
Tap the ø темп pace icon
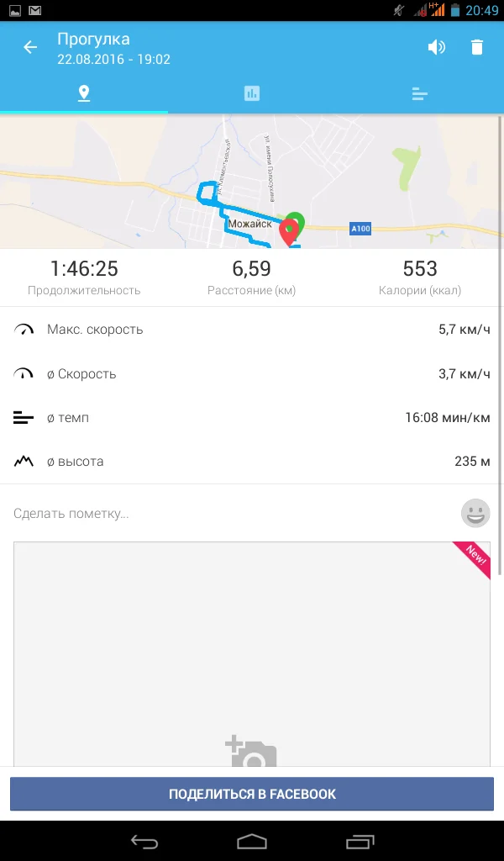(24, 418)
